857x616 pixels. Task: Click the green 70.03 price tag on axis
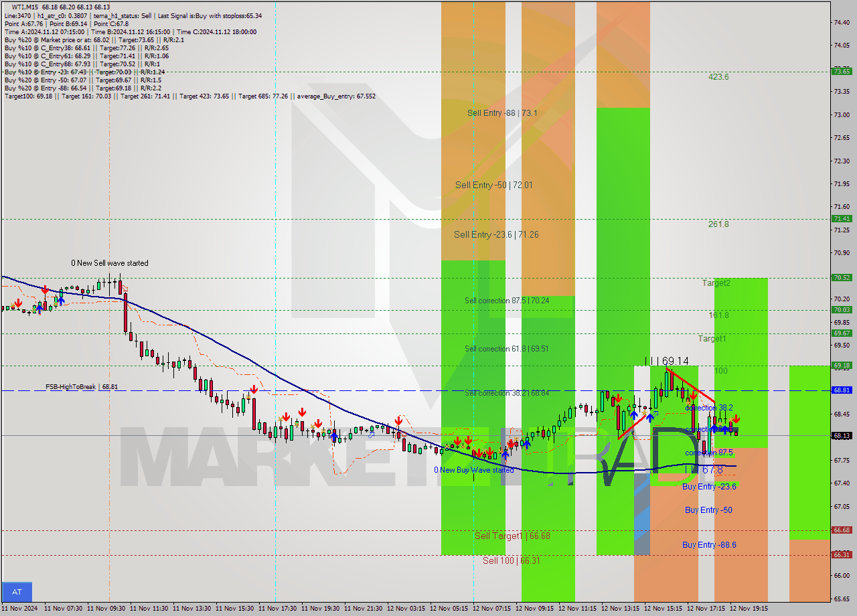842,309
